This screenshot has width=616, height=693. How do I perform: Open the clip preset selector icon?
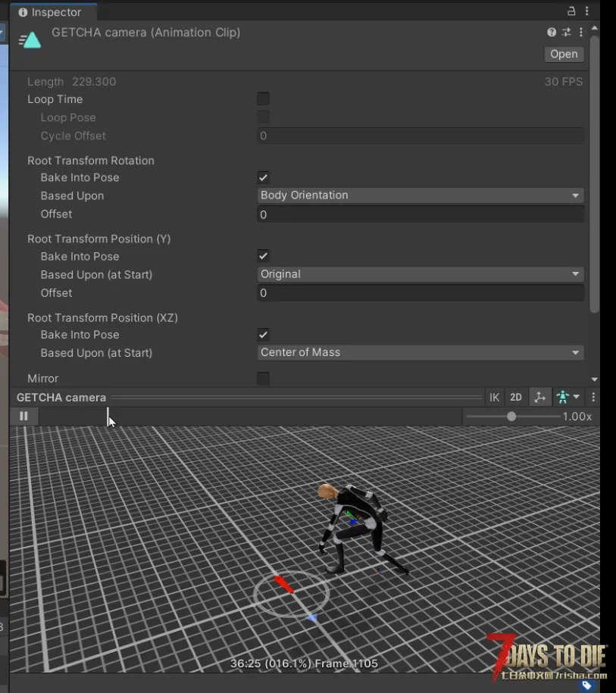pyautogui.click(x=567, y=32)
